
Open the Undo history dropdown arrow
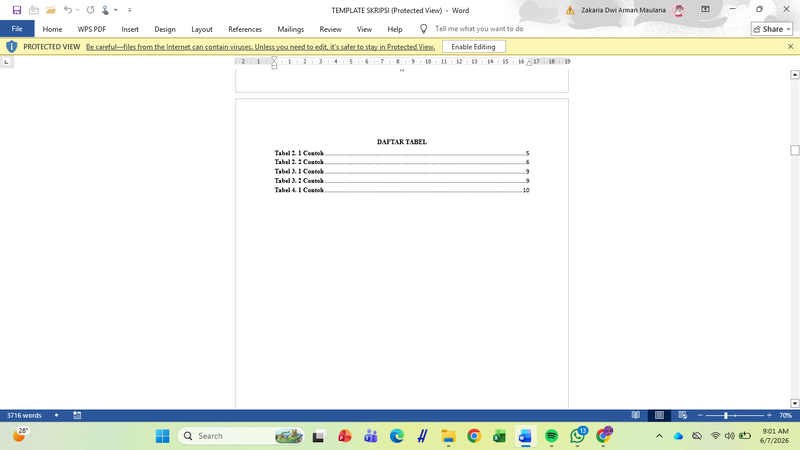pos(78,10)
